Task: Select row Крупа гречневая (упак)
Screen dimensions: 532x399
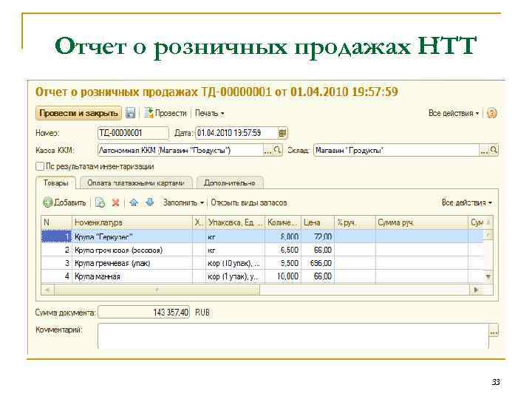Action: coord(262,263)
